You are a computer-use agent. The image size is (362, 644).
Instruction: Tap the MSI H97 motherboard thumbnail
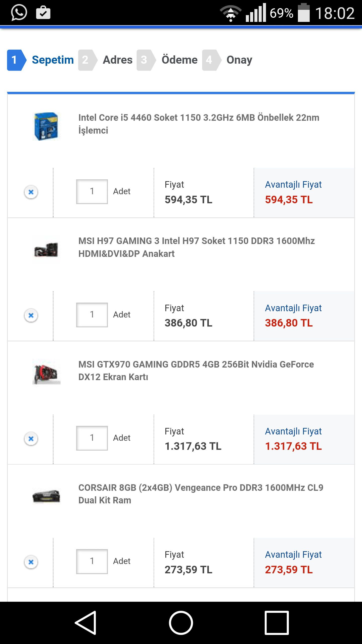click(x=46, y=250)
